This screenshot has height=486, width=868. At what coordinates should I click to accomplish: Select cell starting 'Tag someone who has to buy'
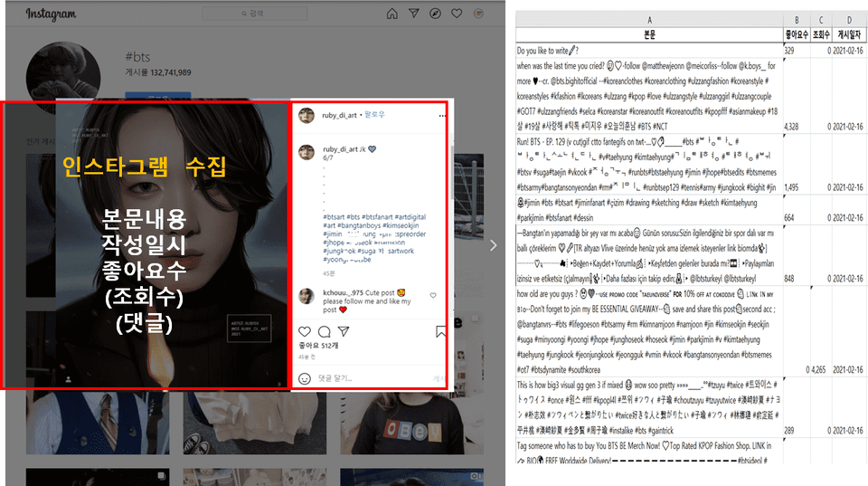coord(649,451)
